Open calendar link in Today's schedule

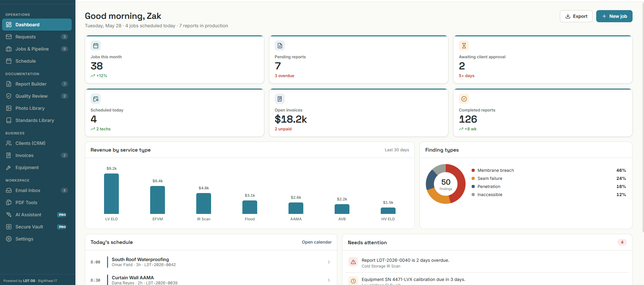316,242
